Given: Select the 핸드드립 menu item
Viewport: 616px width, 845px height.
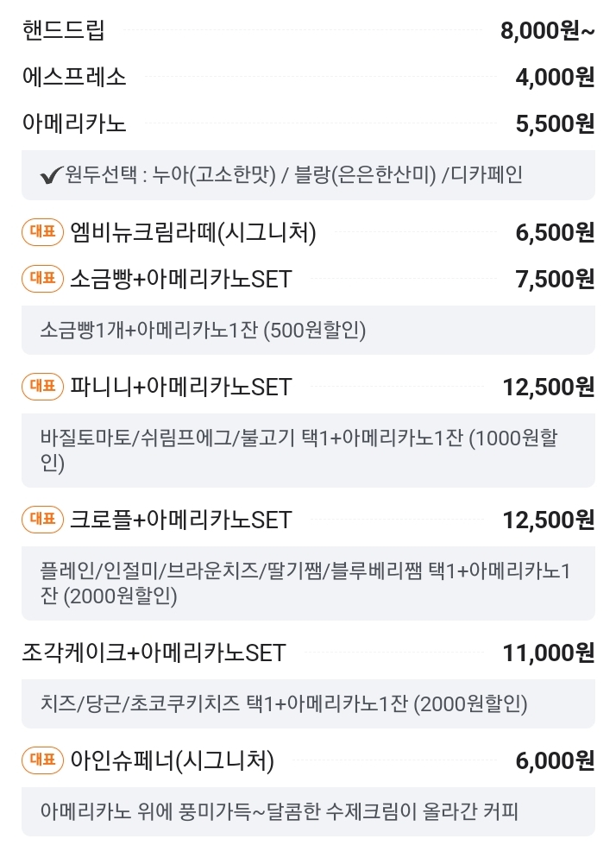Looking at the screenshot, I should click(x=308, y=30).
